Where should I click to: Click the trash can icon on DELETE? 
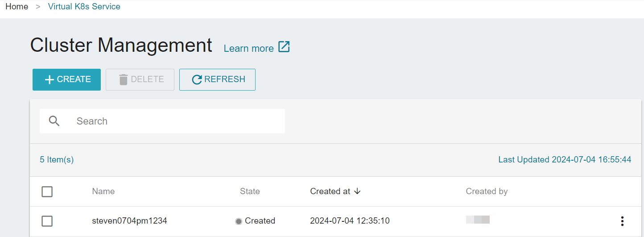124,79
